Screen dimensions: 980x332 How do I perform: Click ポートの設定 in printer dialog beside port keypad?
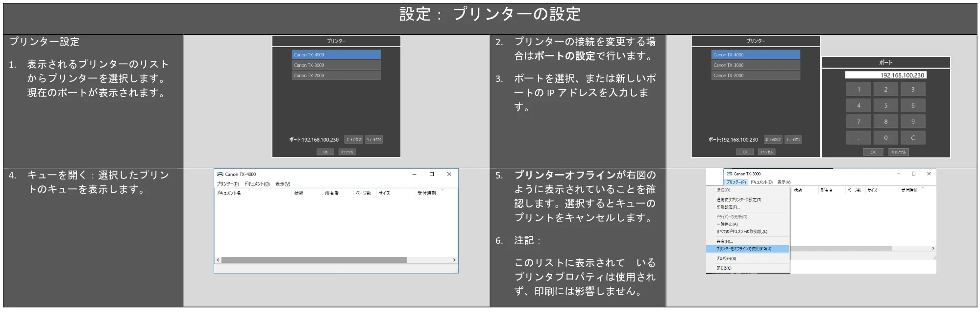773,140
